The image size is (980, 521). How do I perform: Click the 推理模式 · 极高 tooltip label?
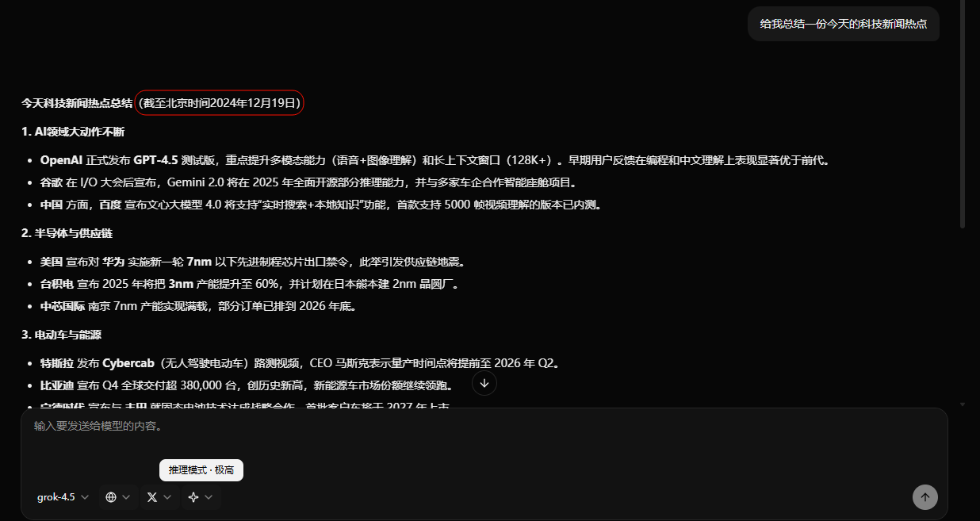(x=201, y=470)
